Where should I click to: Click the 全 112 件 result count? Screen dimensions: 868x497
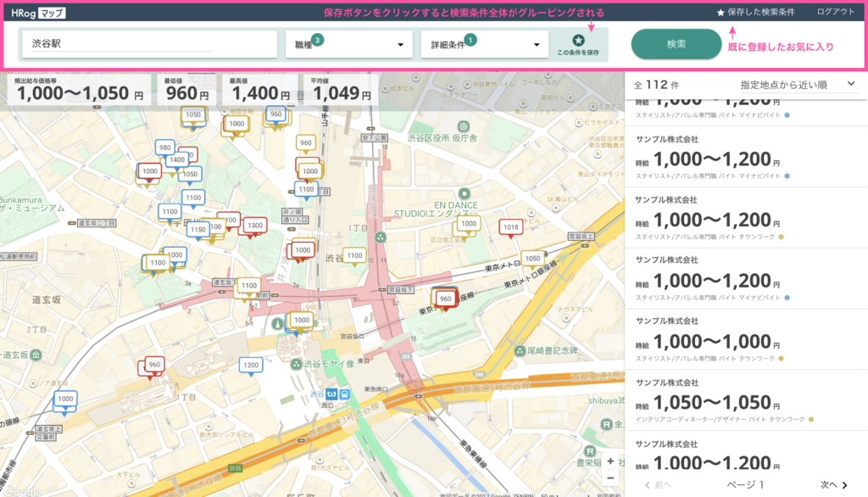pos(657,85)
